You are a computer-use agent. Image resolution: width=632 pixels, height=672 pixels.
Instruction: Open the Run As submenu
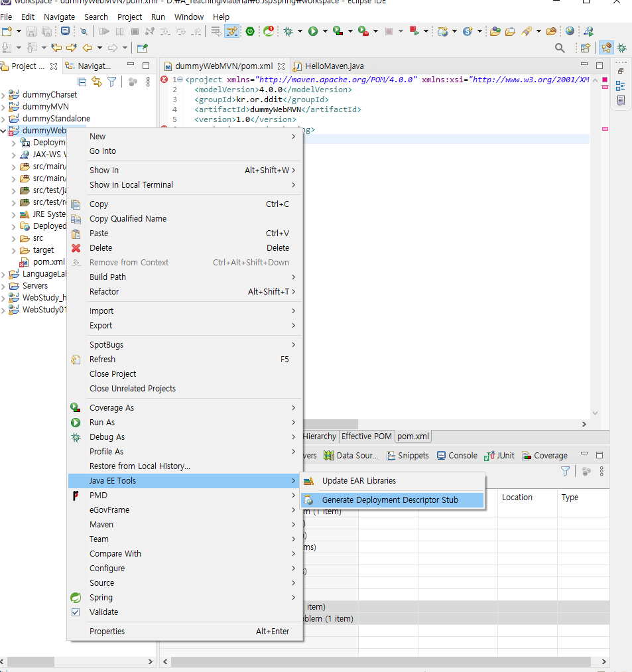click(184, 423)
